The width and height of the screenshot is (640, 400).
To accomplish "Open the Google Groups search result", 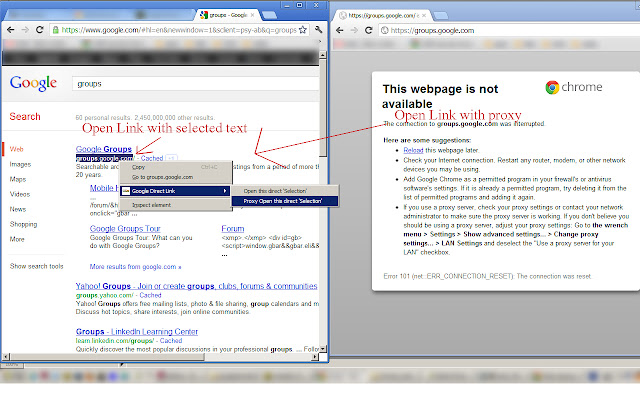I will 104,149.
